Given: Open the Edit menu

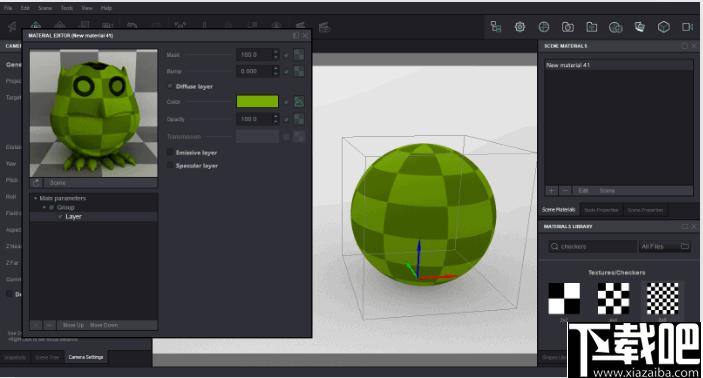Looking at the screenshot, I should coord(25,8).
